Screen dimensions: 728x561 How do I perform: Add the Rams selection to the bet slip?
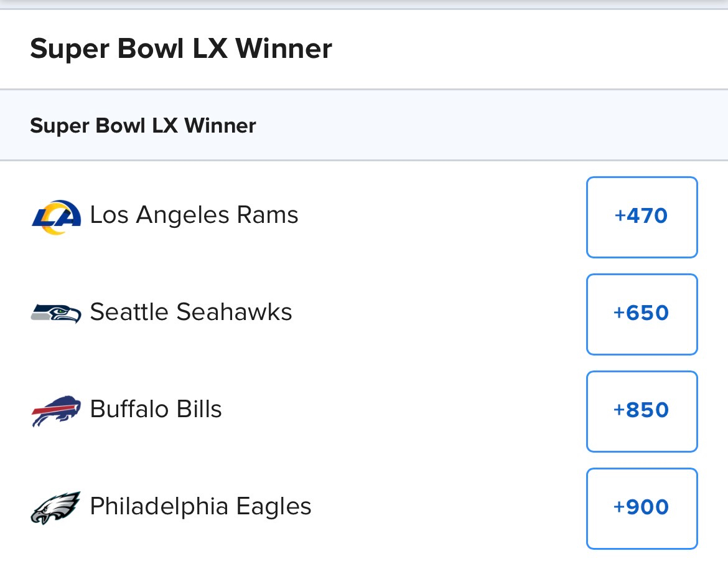(x=642, y=217)
